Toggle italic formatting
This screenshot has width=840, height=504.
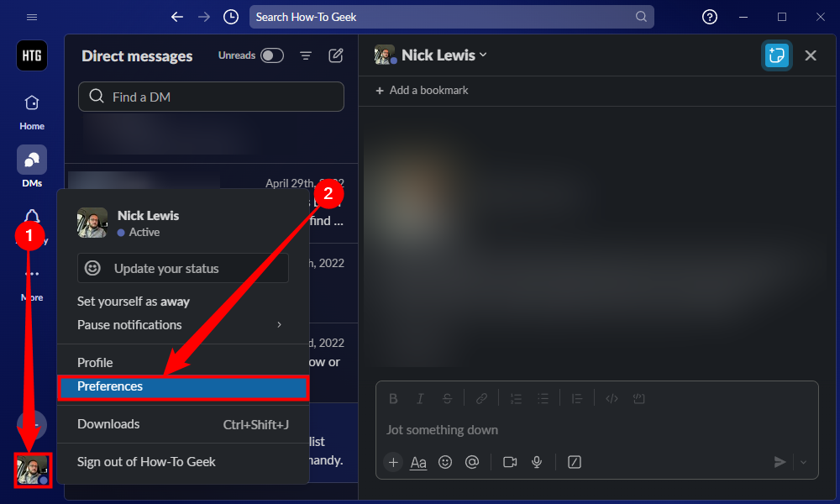pos(420,398)
